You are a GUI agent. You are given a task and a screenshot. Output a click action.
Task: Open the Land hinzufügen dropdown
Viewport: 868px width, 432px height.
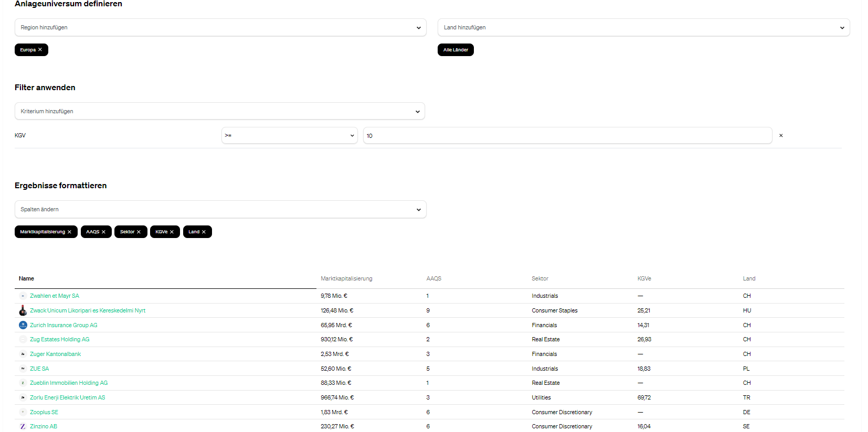643,27
